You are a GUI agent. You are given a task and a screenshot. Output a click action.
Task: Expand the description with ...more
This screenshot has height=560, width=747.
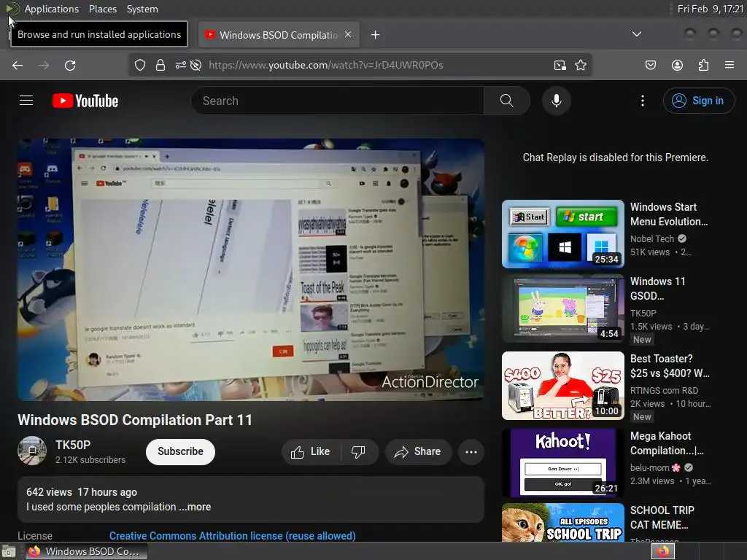195,507
